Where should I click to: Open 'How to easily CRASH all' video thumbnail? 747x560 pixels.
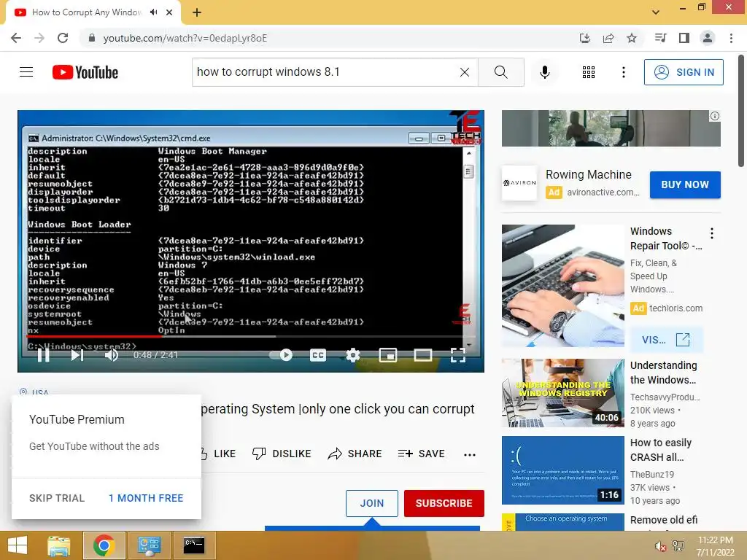click(563, 470)
